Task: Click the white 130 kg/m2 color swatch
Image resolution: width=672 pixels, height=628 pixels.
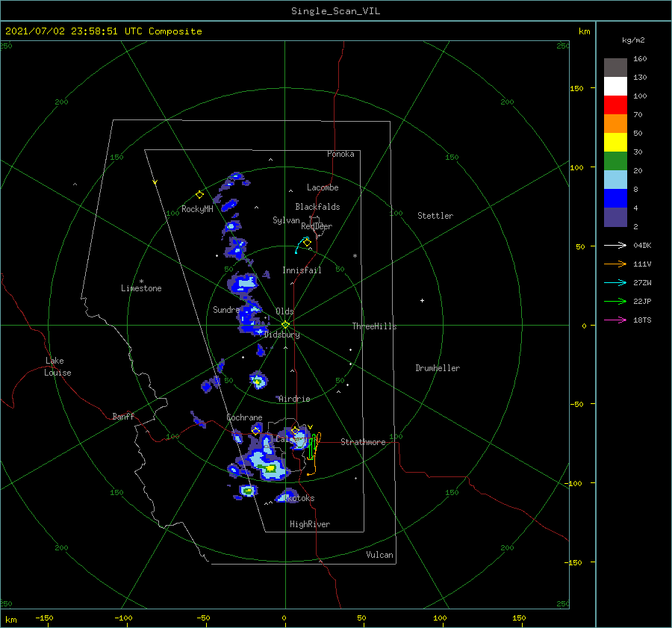Action: pyautogui.click(x=615, y=86)
